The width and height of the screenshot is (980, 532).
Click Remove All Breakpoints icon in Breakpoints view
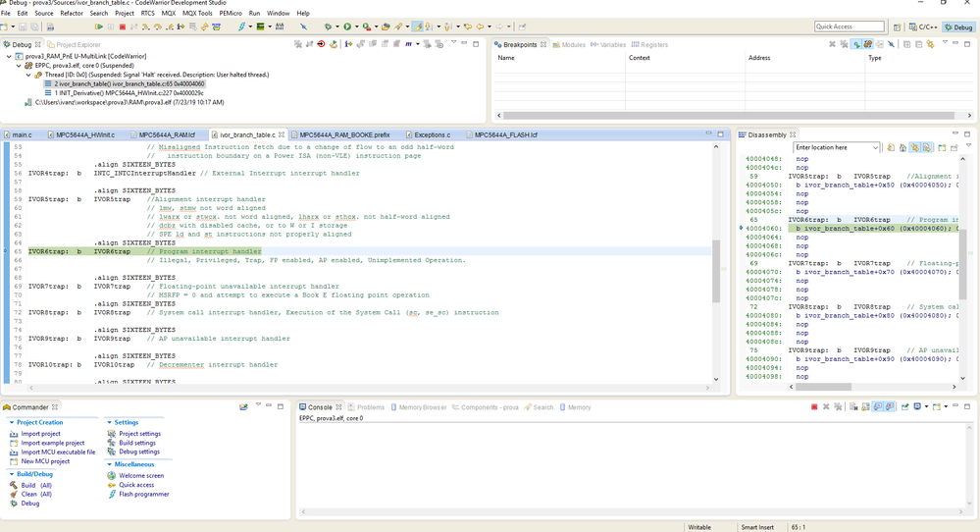pos(846,44)
